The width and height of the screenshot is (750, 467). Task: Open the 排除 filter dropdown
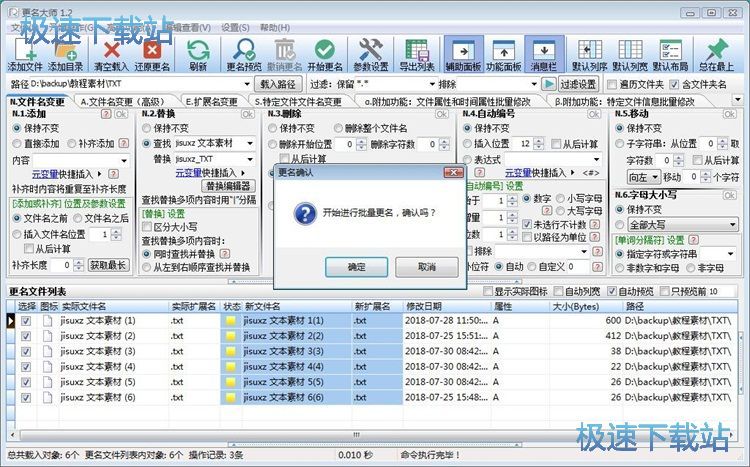coord(534,84)
